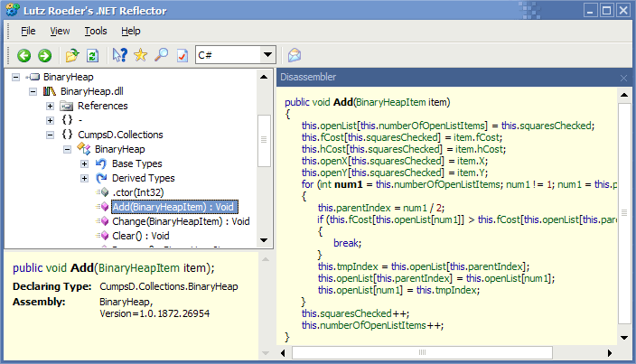Collapse the CumpsD.Collections namespace node
The height and width of the screenshot is (364, 636).
(50, 135)
